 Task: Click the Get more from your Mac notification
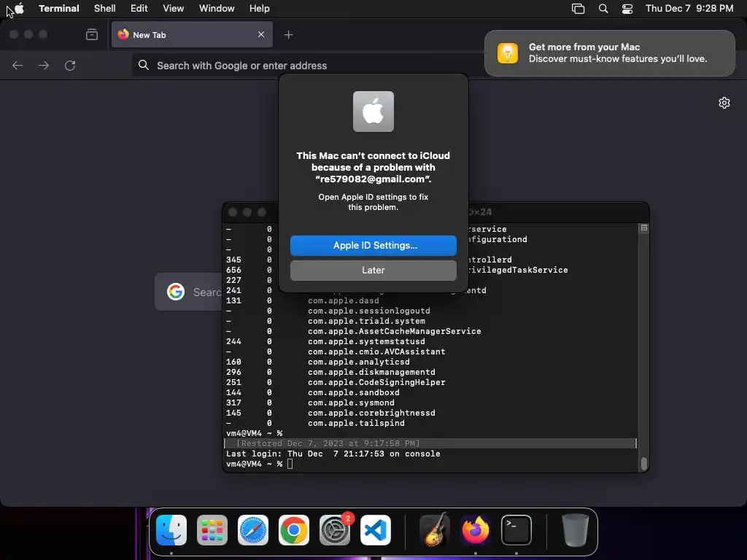610,53
